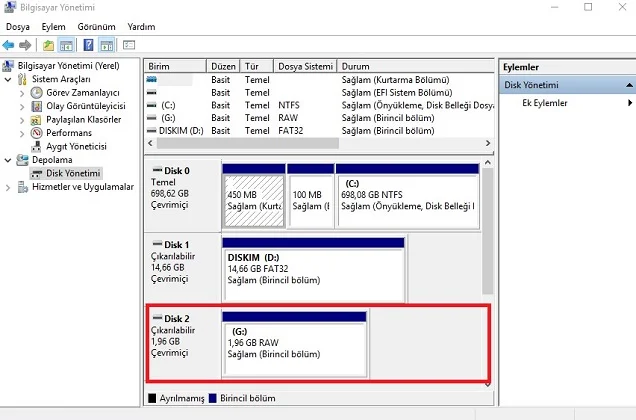This screenshot has height=420, width=636.
Task: Click the Up one level folder icon
Action: coord(48,45)
